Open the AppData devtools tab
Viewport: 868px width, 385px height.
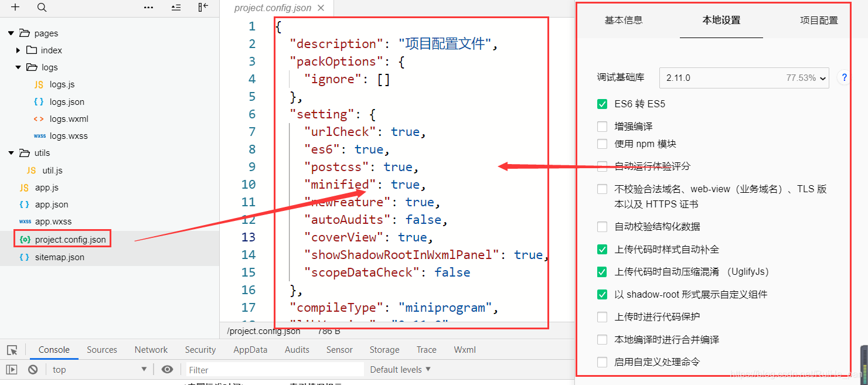click(250, 350)
